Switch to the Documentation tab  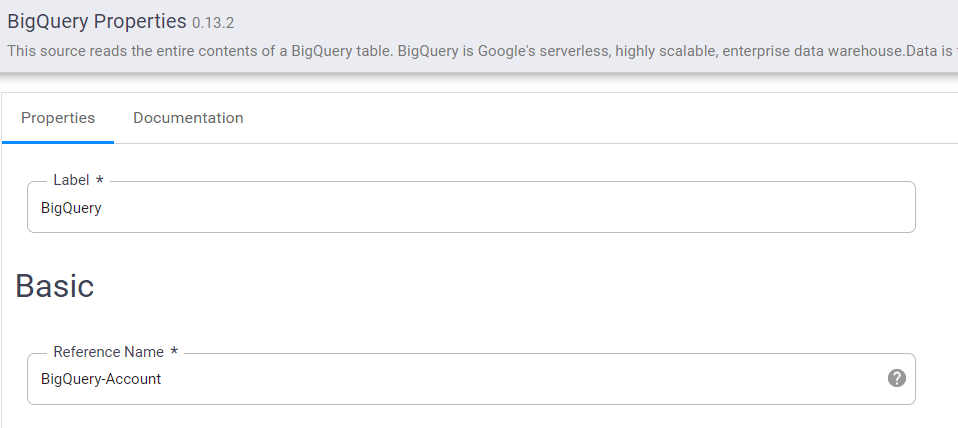[x=188, y=118]
